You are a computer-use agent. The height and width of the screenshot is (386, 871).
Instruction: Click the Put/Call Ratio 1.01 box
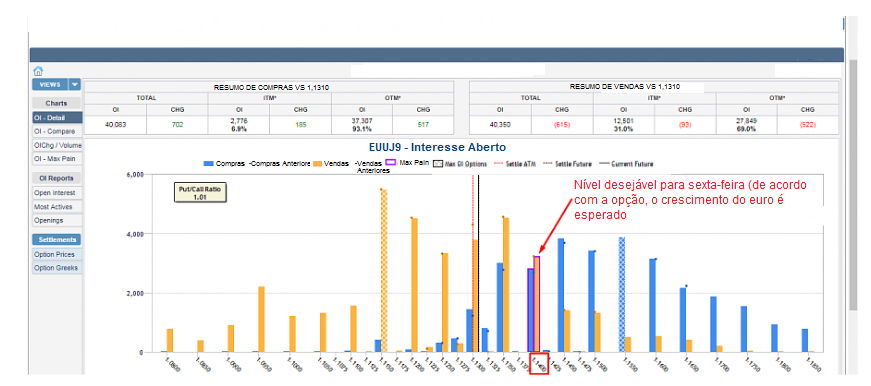[201, 193]
